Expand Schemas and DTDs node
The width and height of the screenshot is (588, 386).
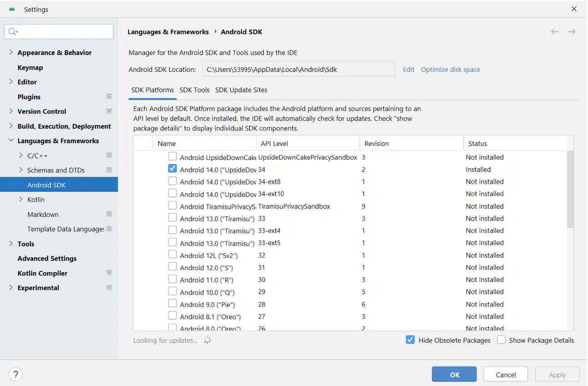coord(21,170)
